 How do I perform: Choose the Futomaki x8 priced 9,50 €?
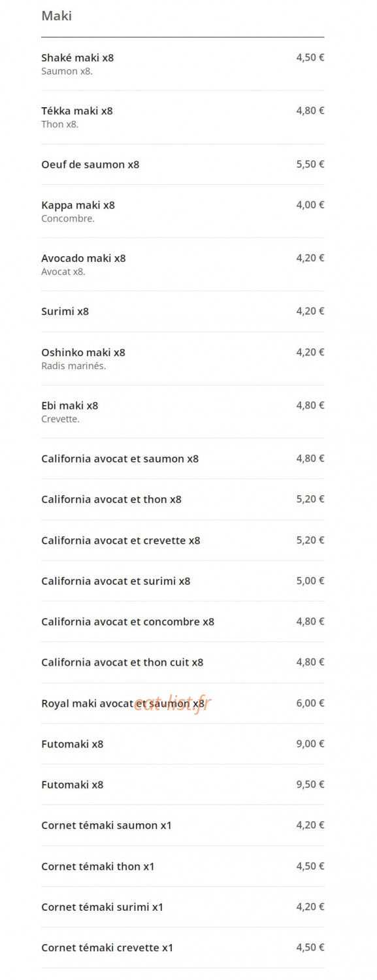coord(182,785)
